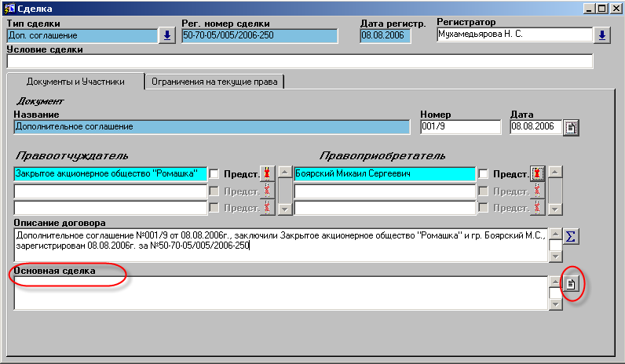Toggle Предст. checkbox in second Правоприобретатель row
This screenshot has height=364, width=625.
coord(483,191)
